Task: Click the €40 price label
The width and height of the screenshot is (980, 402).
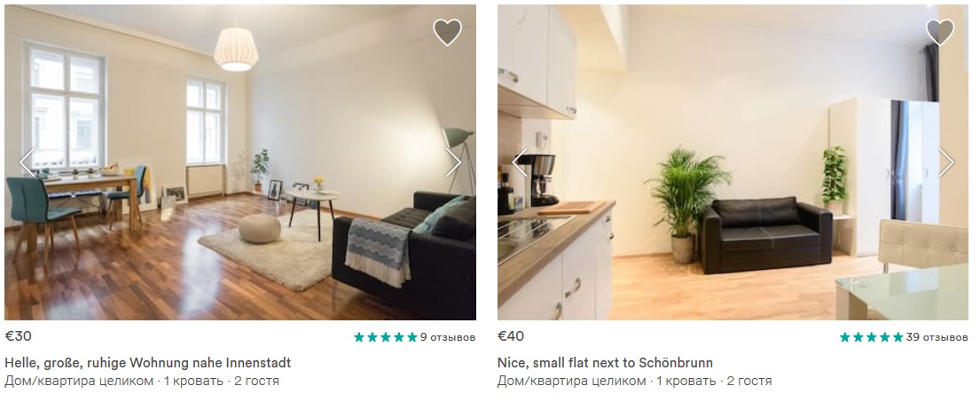Action: point(511,336)
